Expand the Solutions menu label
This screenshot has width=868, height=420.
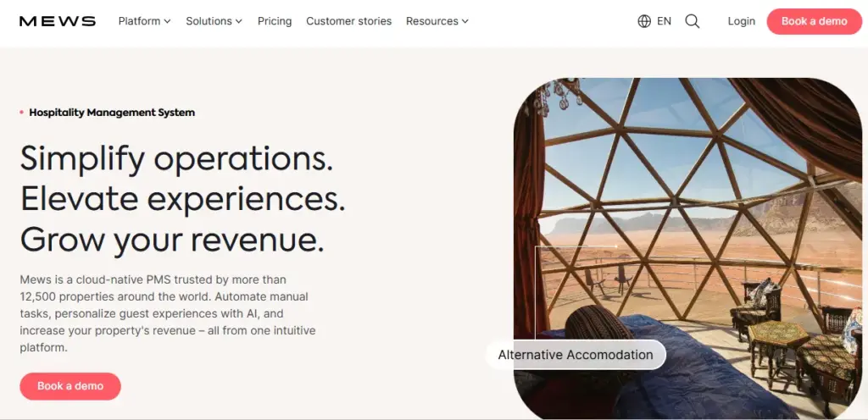[x=209, y=21]
